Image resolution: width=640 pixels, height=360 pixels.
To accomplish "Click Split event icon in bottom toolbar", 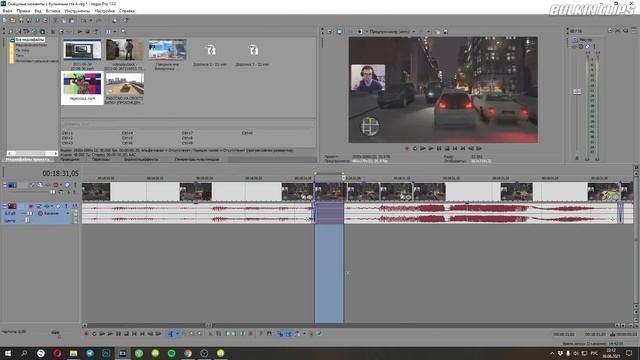I will coord(242,333).
